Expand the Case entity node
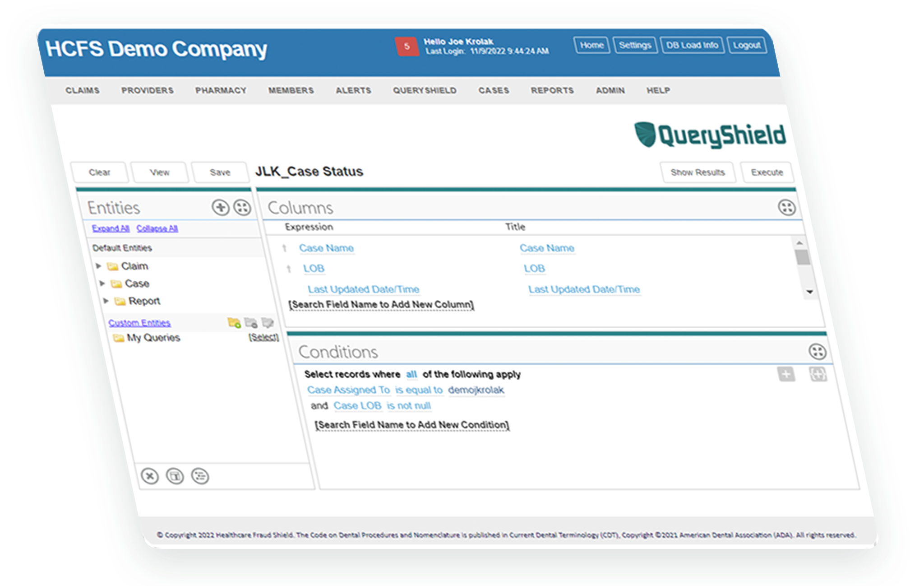Viewport: 924px width, 586px height. pos(102,284)
